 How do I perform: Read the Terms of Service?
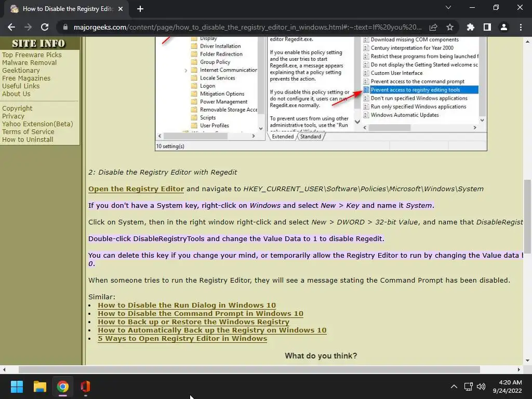coord(28,131)
